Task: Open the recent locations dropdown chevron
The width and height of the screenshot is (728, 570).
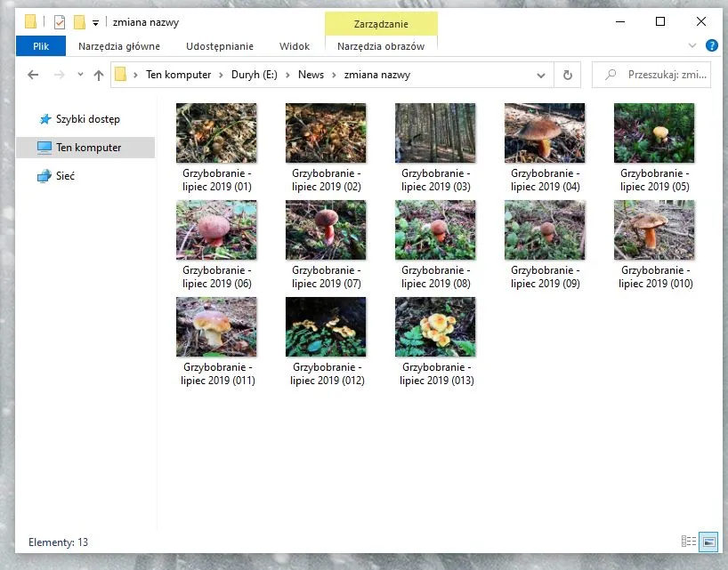Action: click(80, 75)
